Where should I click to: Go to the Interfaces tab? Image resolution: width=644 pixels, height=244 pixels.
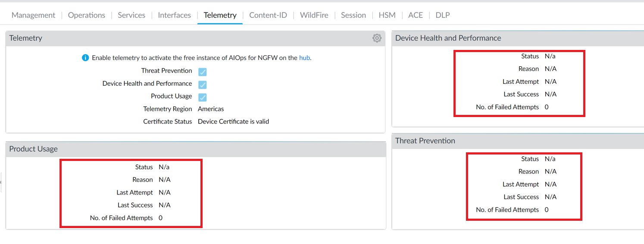tap(174, 15)
